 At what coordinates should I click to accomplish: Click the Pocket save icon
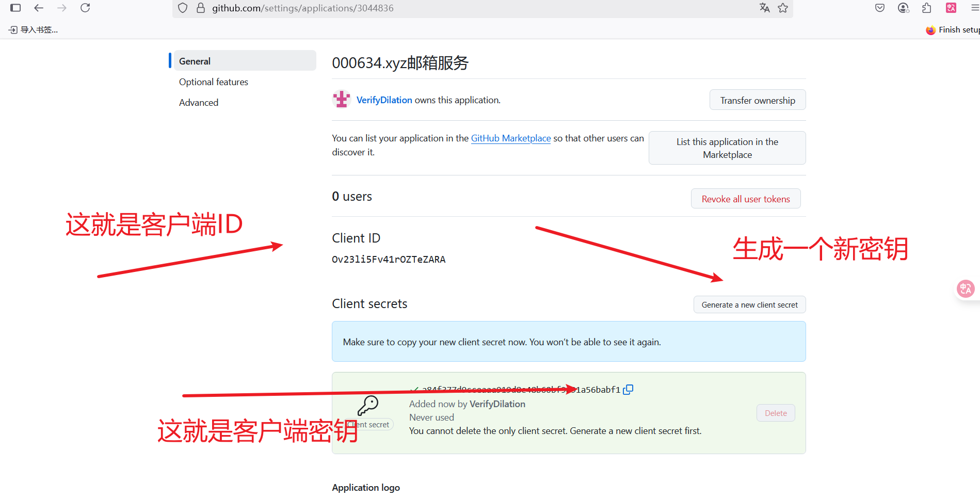click(x=880, y=8)
